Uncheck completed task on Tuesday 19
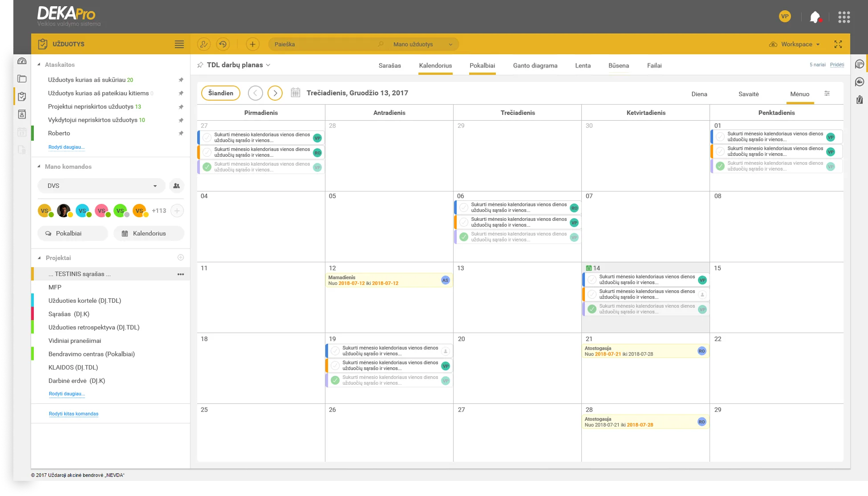Screen dimensions: 868x496 tap(335, 380)
